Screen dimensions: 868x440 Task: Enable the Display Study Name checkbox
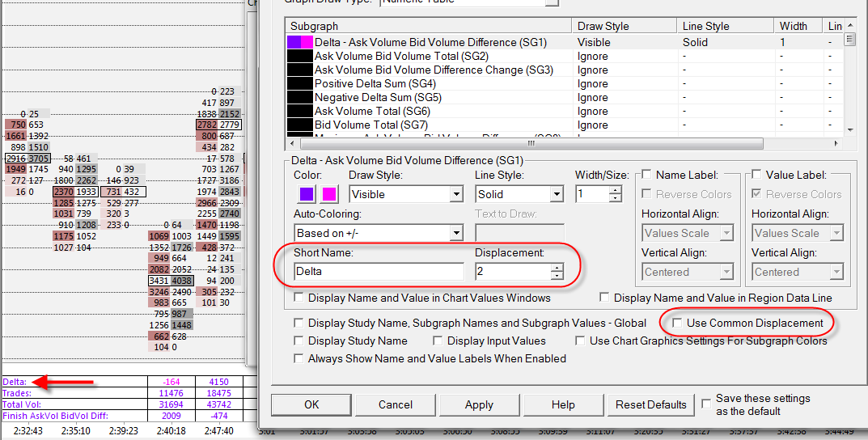click(299, 341)
